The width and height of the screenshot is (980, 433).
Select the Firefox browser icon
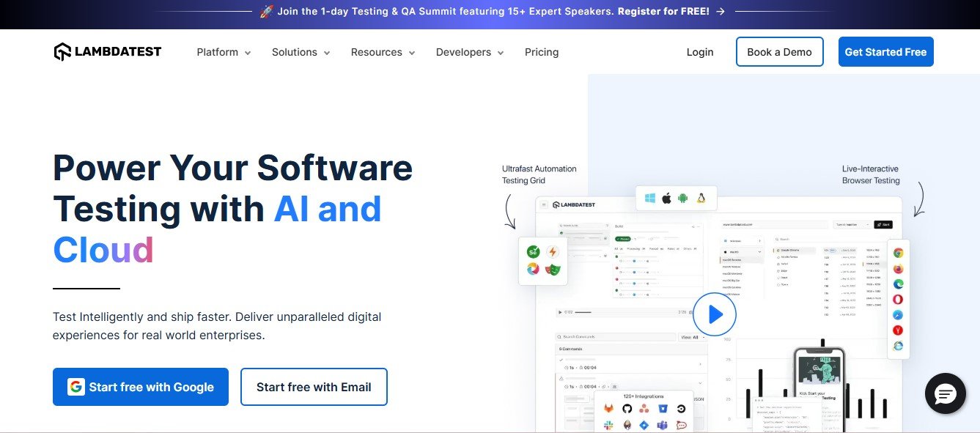pos(897,269)
